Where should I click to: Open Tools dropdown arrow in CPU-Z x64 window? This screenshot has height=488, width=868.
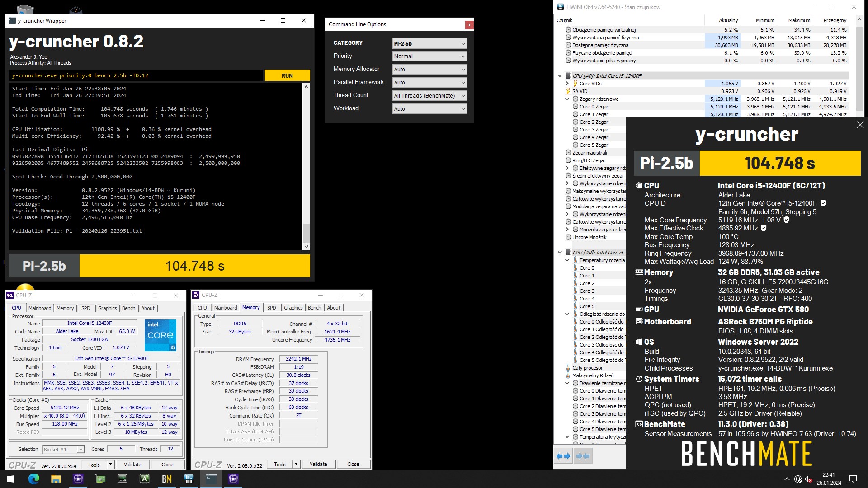[x=110, y=465]
